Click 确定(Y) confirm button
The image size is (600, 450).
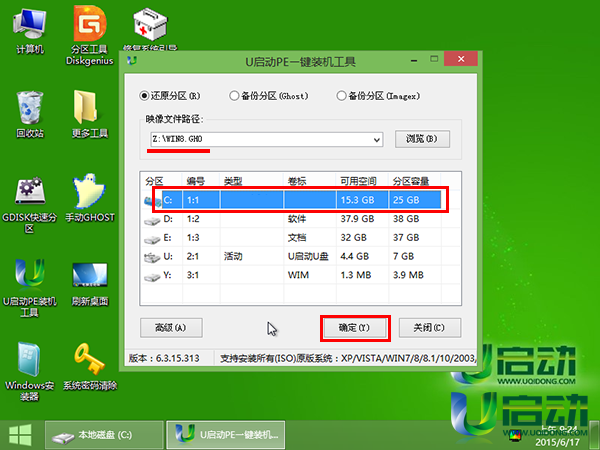tap(354, 328)
